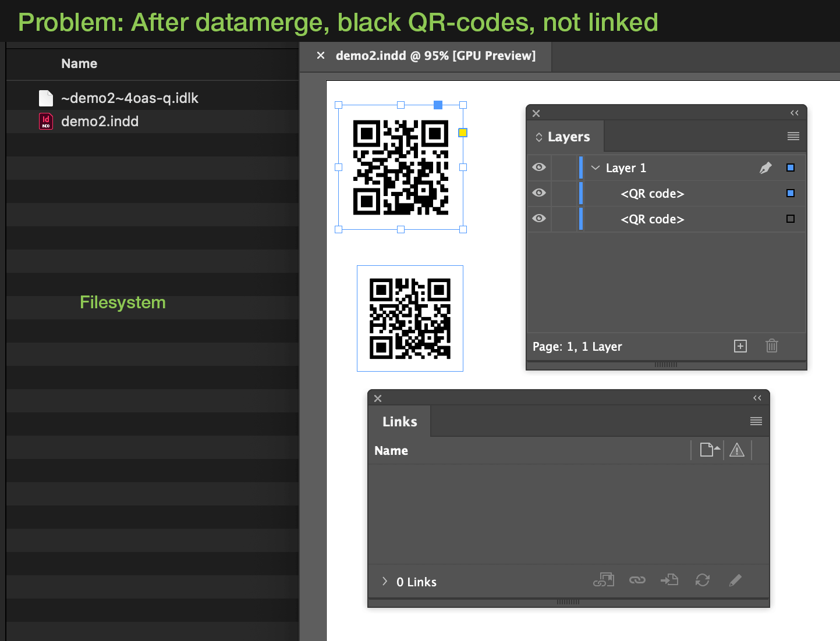Click the blank document icon of idlk file
Image resolution: width=840 pixels, height=641 pixels.
(x=46, y=98)
